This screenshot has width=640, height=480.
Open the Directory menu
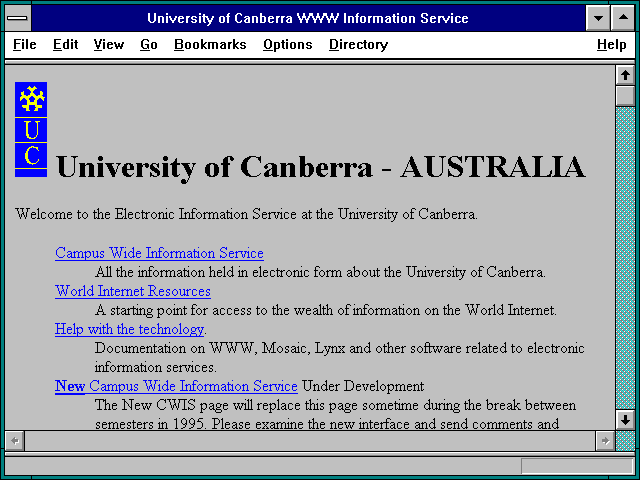[358, 44]
